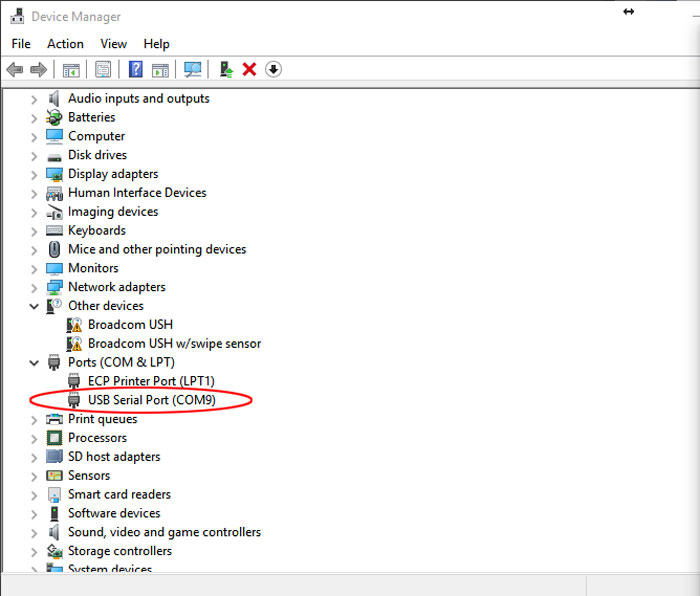Click the Sensors category icon

pyautogui.click(x=54, y=475)
